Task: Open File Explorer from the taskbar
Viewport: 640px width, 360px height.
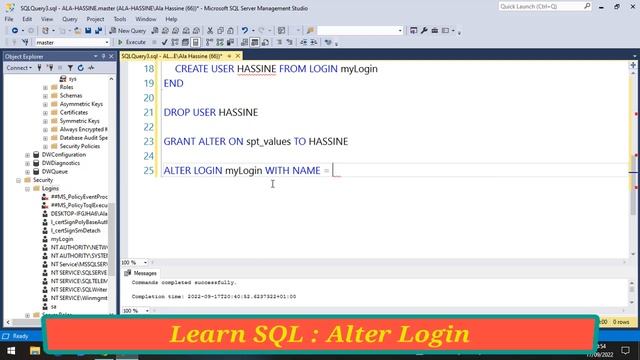Action: (35, 351)
